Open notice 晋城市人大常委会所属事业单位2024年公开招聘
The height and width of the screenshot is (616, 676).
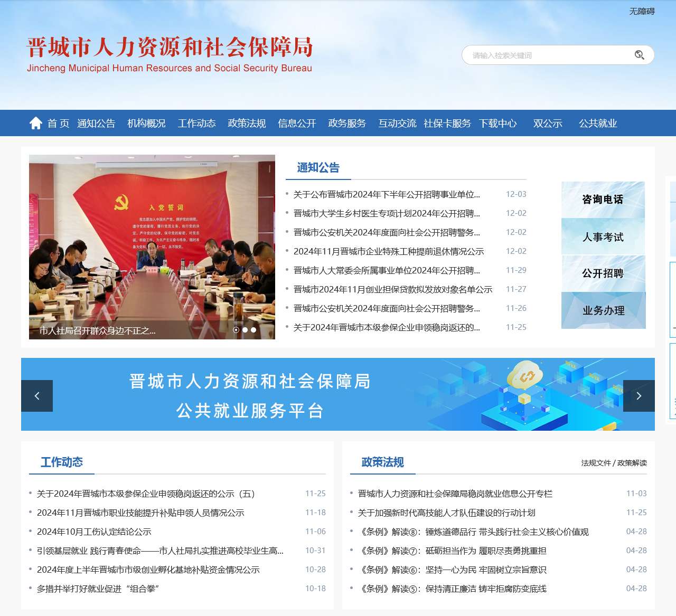pos(387,271)
